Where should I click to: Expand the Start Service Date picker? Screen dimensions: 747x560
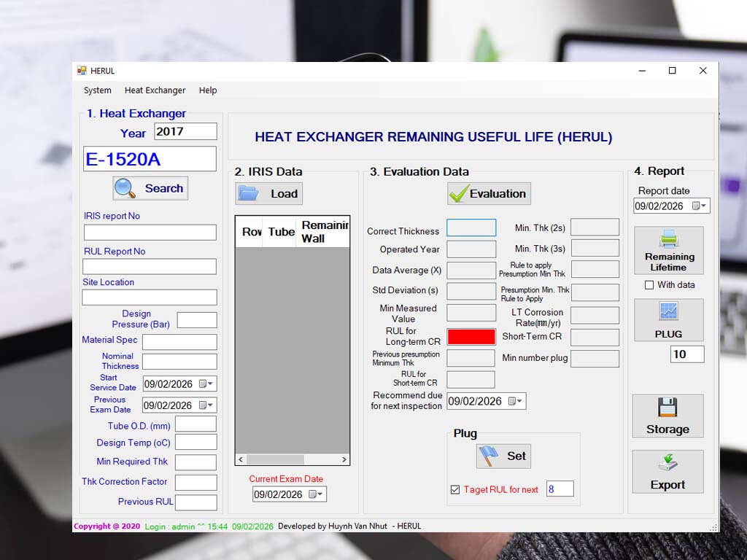[207, 384]
